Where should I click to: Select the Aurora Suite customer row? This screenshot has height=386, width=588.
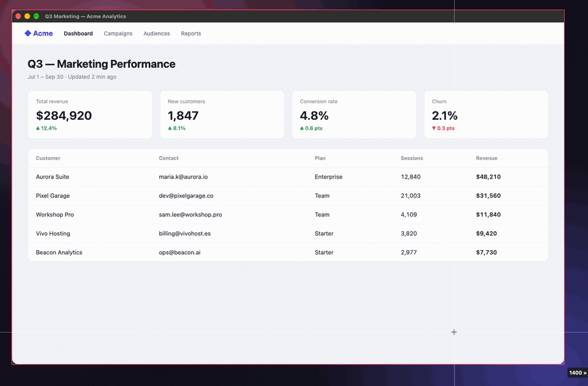288,177
